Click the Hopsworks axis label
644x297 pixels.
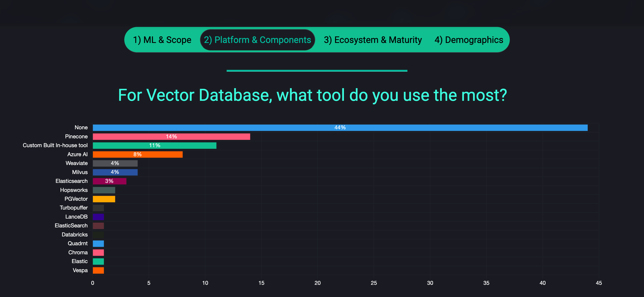click(74, 190)
